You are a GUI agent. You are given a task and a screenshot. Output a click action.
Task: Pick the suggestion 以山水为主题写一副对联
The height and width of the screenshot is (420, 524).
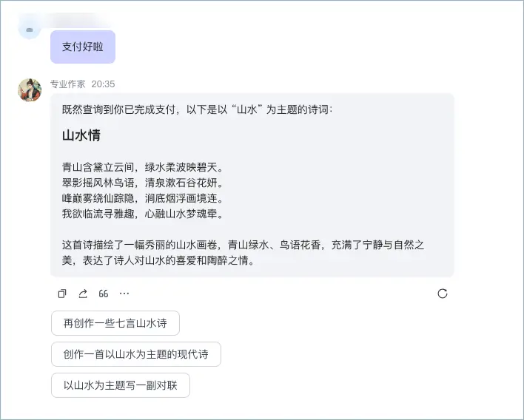click(x=121, y=385)
